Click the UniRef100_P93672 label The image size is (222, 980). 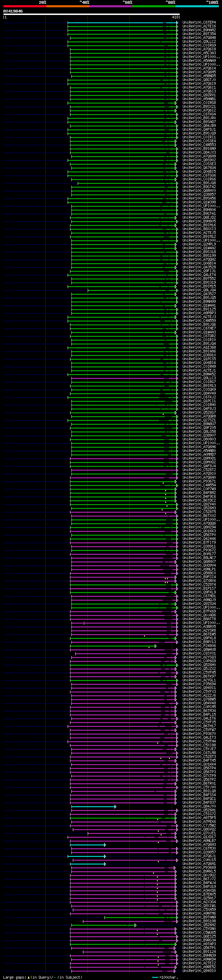tap(199, 550)
